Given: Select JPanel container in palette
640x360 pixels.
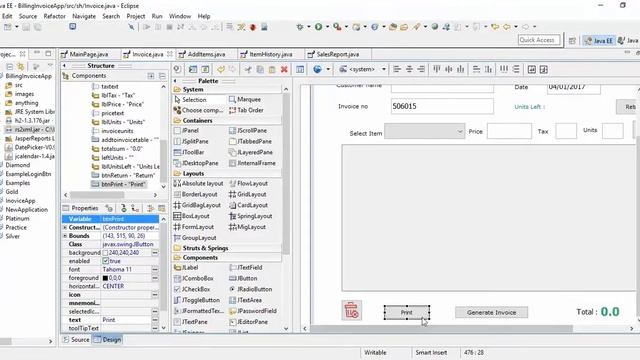Looking at the screenshot, I should coord(187,131).
